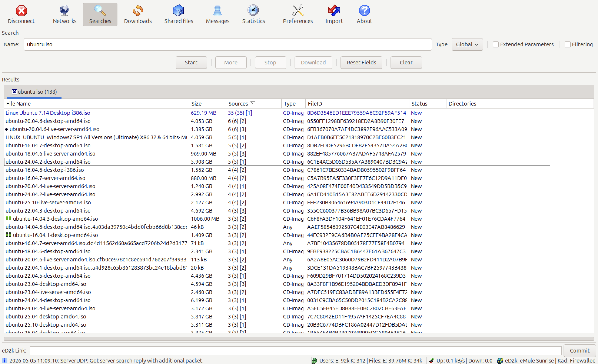Enable the Extended Parameters checkbox
The width and height of the screenshot is (598, 364).
tap(496, 44)
